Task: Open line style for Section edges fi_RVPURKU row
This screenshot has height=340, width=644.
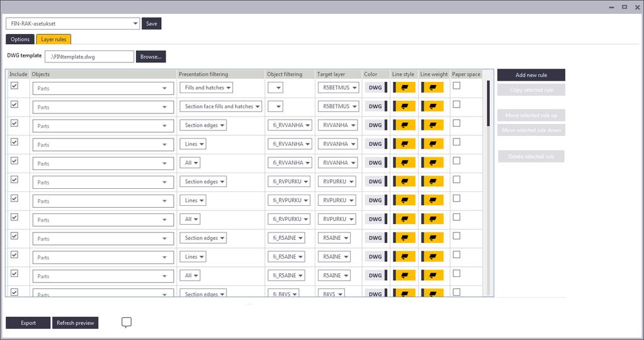Action: (404, 181)
